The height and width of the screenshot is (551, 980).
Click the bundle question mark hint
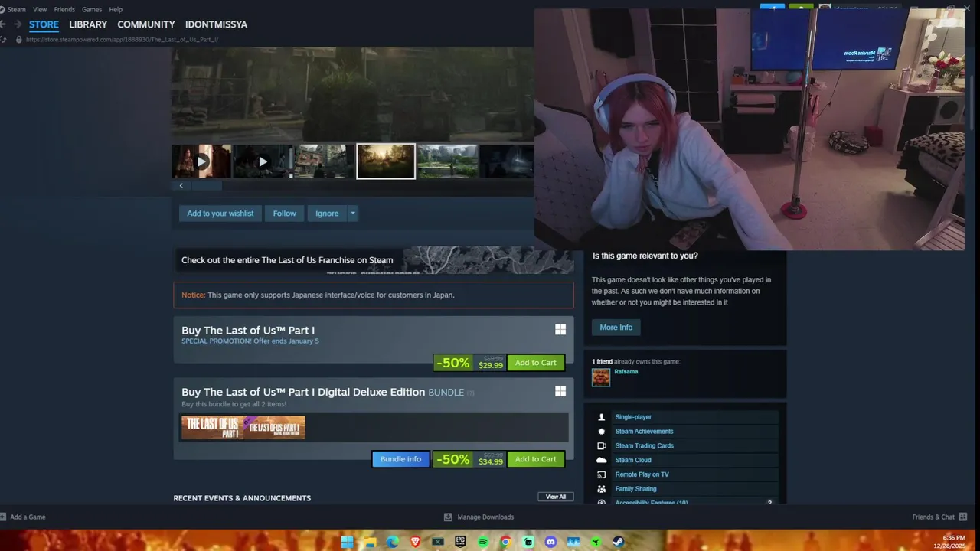(x=471, y=393)
